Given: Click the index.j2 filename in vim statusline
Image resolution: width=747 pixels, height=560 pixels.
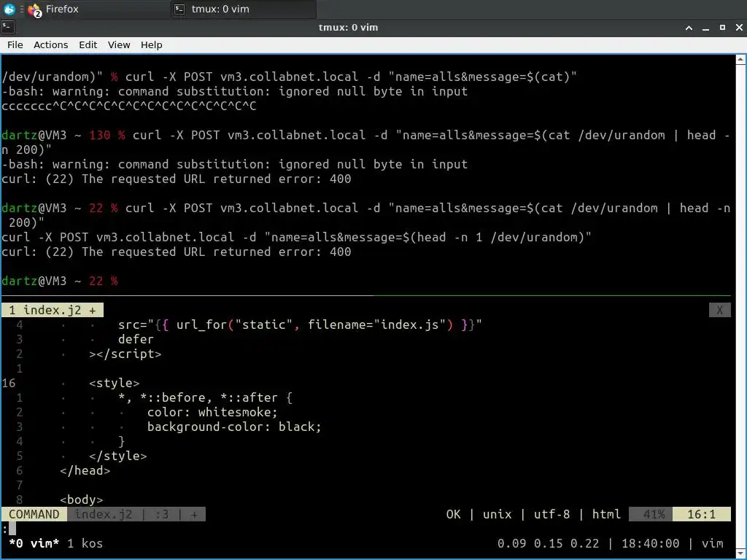Looking at the screenshot, I should pyautogui.click(x=104, y=514).
